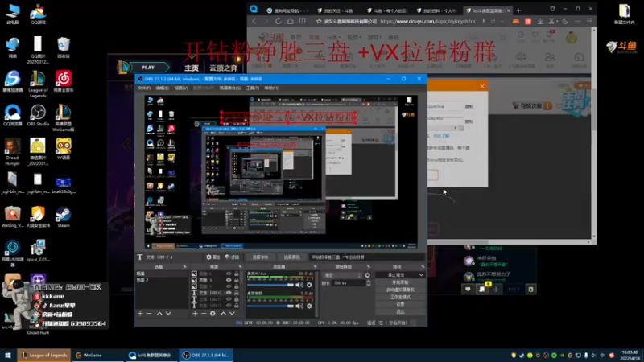Open the OBS 文件(F) menu
Image resolution: width=644 pixels, height=362 pixels.
click(144, 88)
